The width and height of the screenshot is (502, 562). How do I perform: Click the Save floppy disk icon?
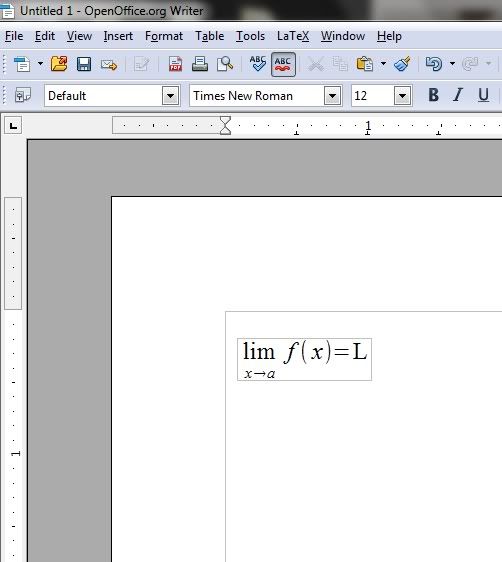84,65
